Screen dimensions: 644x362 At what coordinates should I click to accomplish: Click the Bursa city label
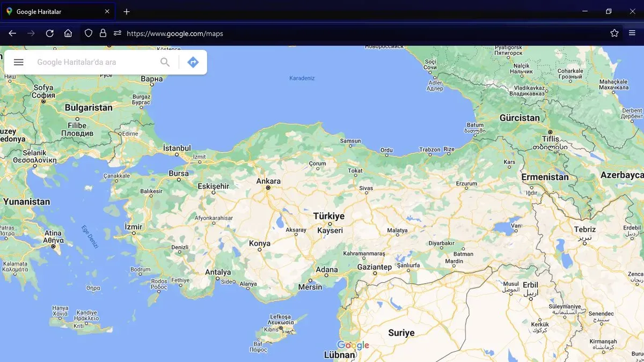tap(179, 174)
